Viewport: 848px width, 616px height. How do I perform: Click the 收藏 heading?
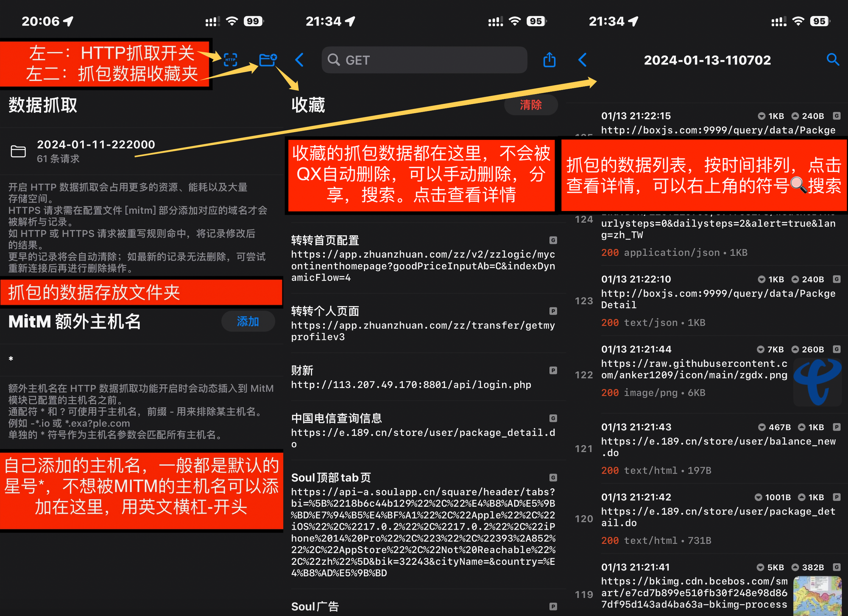pyautogui.click(x=308, y=105)
